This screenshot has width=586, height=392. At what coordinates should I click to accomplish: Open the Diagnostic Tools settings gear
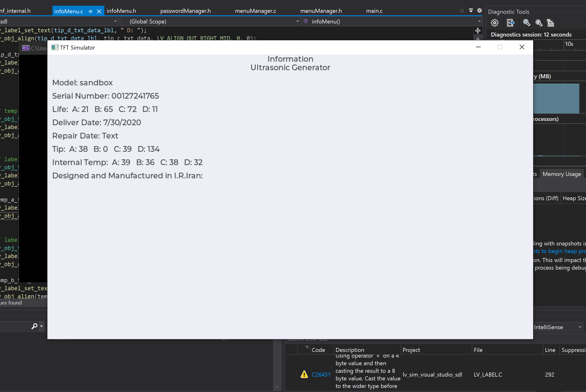coord(494,23)
